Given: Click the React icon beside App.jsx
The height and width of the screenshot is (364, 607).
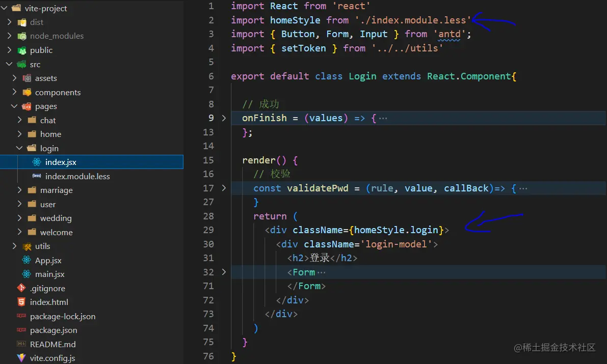Looking at the screenshot, I should coord(27,260).
